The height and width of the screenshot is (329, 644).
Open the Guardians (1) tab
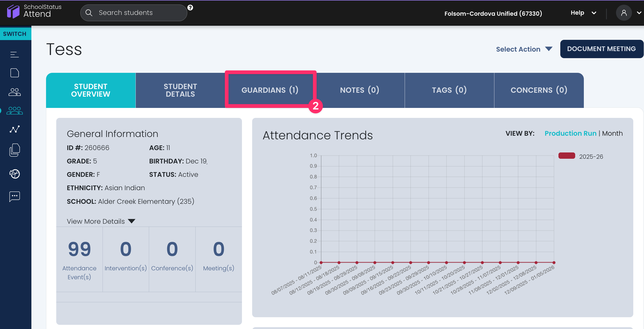(x=270, y=90)
